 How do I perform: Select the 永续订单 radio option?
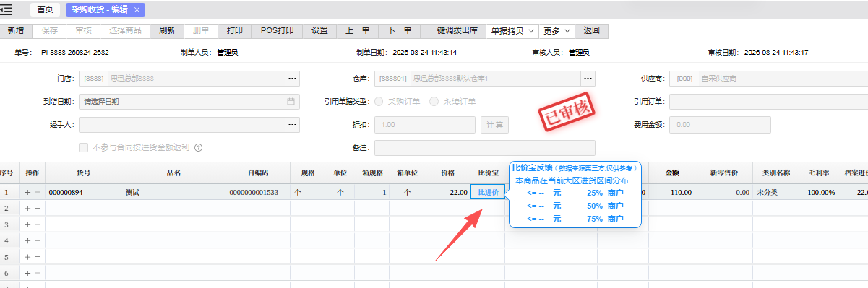[x=434, y=102]
